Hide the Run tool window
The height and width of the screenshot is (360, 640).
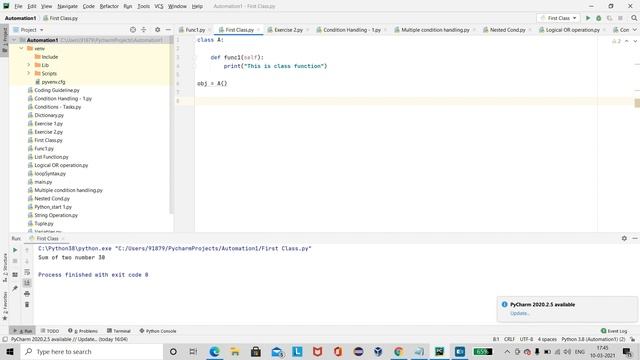[635, 238]
